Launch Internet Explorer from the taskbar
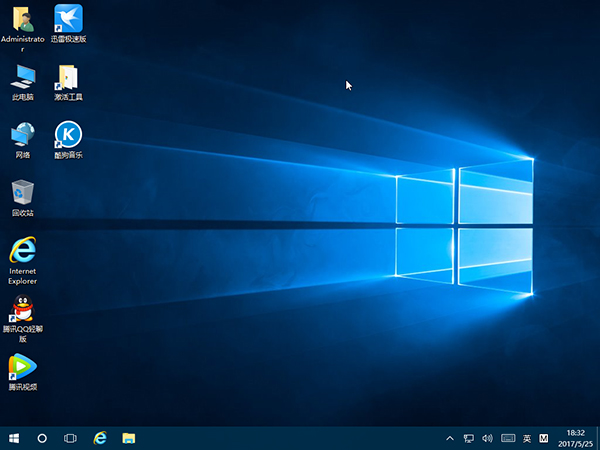 [100, 438]
